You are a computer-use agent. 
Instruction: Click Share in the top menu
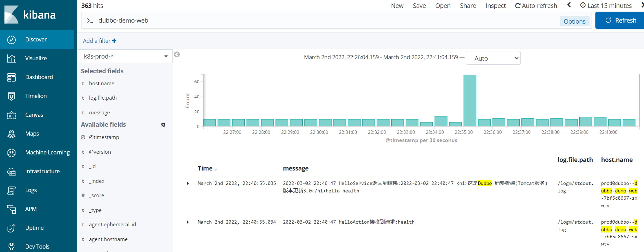pyautogui.click(x=468, y=6)
